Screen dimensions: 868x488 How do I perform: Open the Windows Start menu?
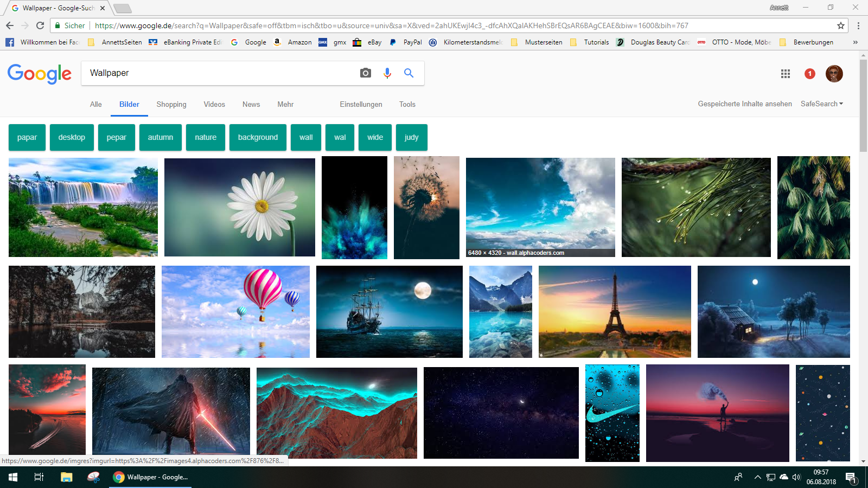13,477
